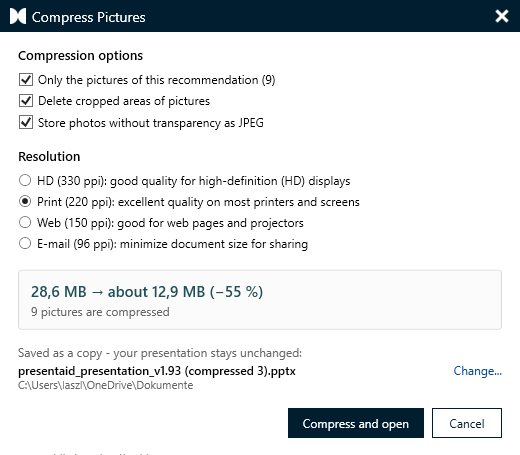Click the 'Saved as a copy' notice text
This screenshot has width=520, height=455.
click(160, 353)
